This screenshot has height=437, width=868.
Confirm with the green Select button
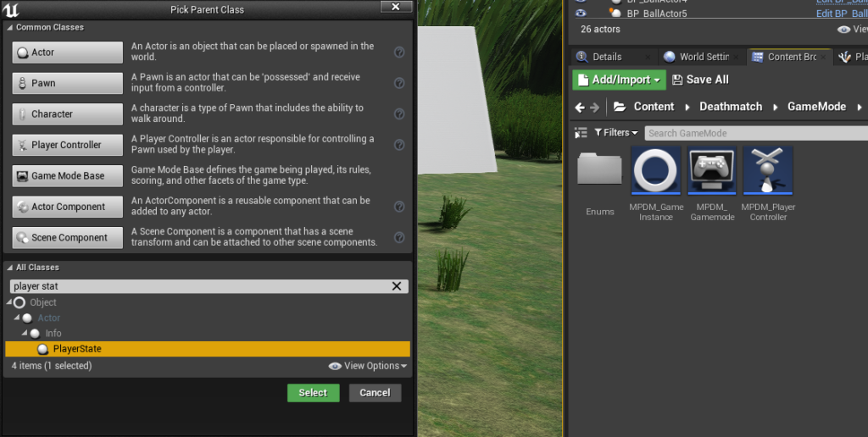click(314, 393)
